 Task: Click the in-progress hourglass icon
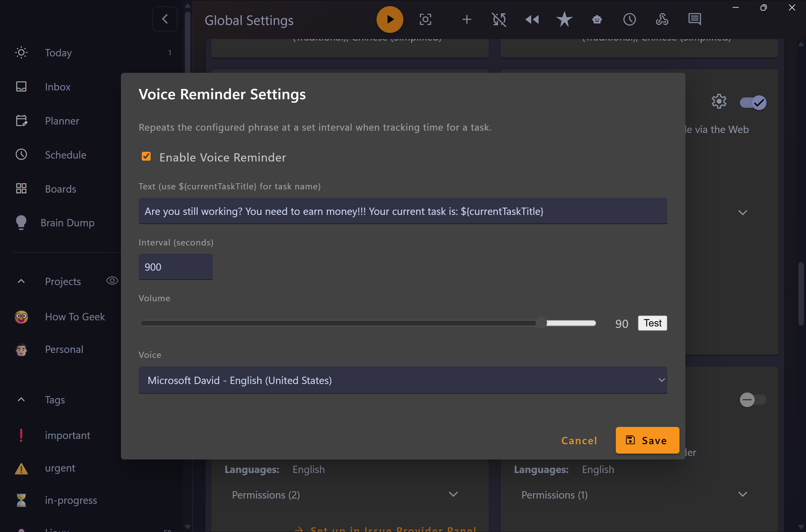tap(21, 501)
